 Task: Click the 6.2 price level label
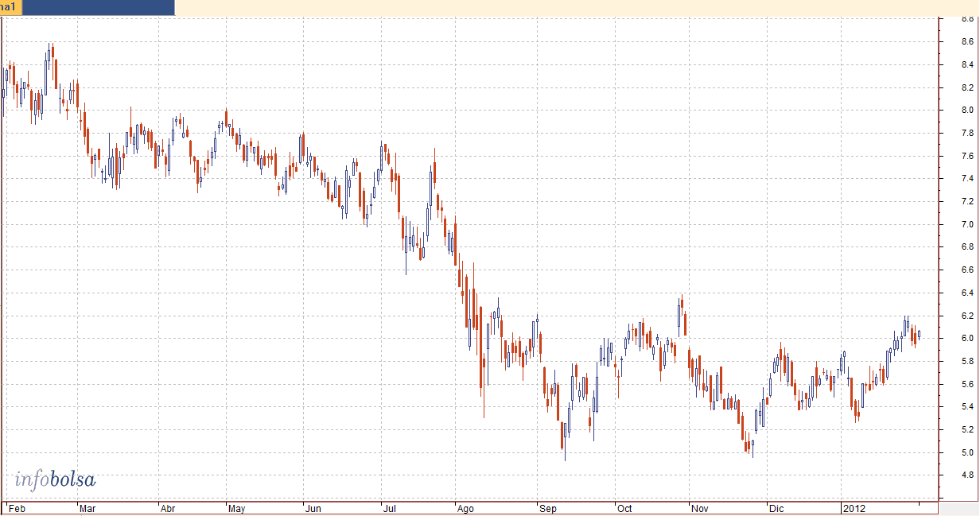[968, 316]
